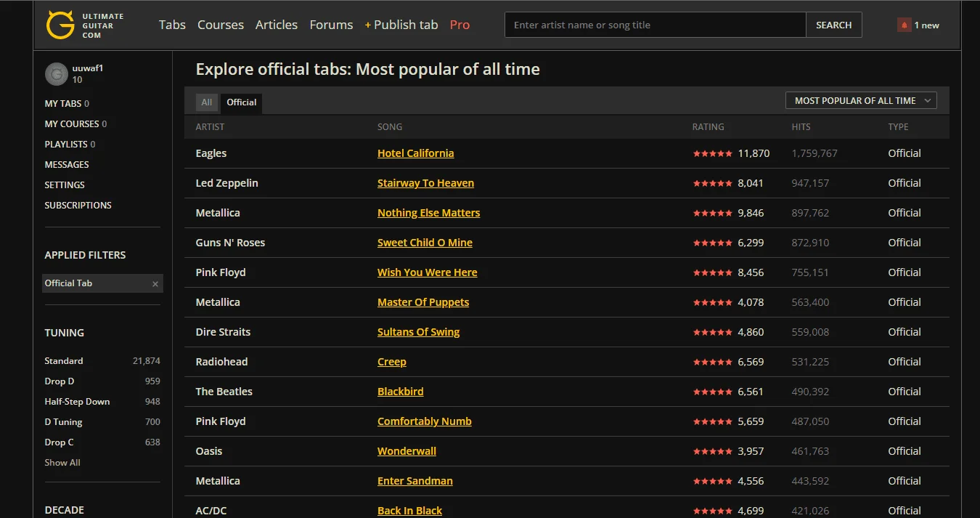Switch to the All filter tab
Viewport: 980px width, 518px height.
[x=207, y=102]
